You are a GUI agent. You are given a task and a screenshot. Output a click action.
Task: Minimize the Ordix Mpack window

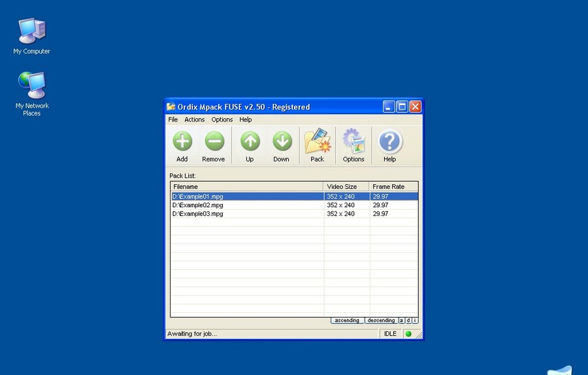pyautogui.click(x=389, y=107)
